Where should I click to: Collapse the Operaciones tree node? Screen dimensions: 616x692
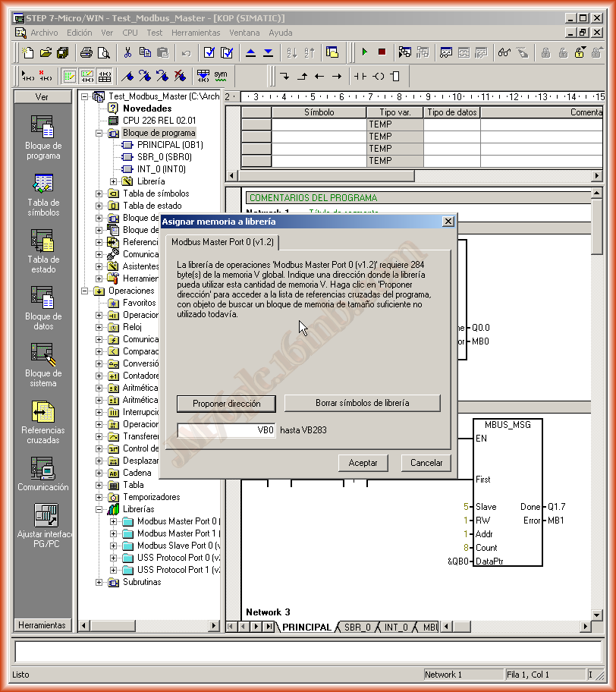point(86,291)
